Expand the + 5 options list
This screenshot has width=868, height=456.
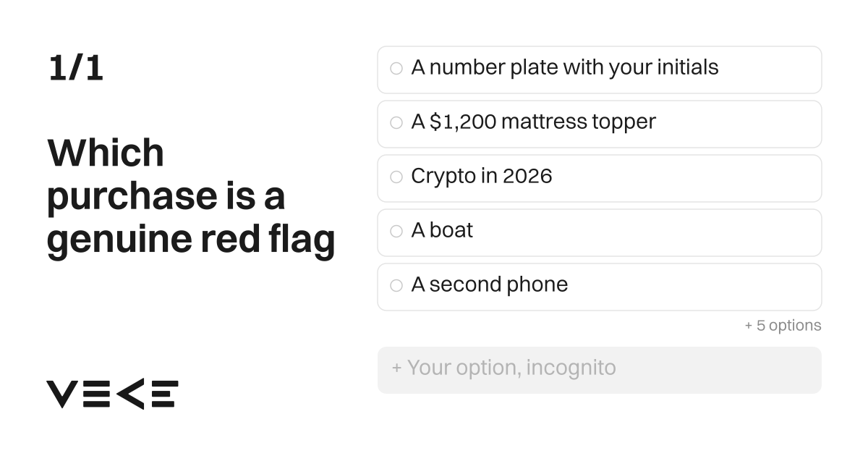(783, 326)
